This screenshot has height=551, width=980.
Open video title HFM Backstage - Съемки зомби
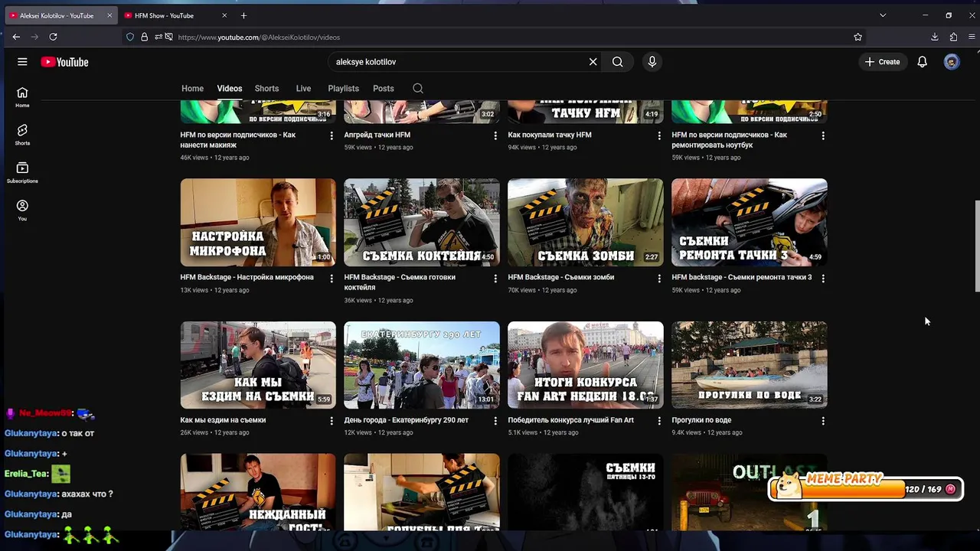(x=561, y=277)
